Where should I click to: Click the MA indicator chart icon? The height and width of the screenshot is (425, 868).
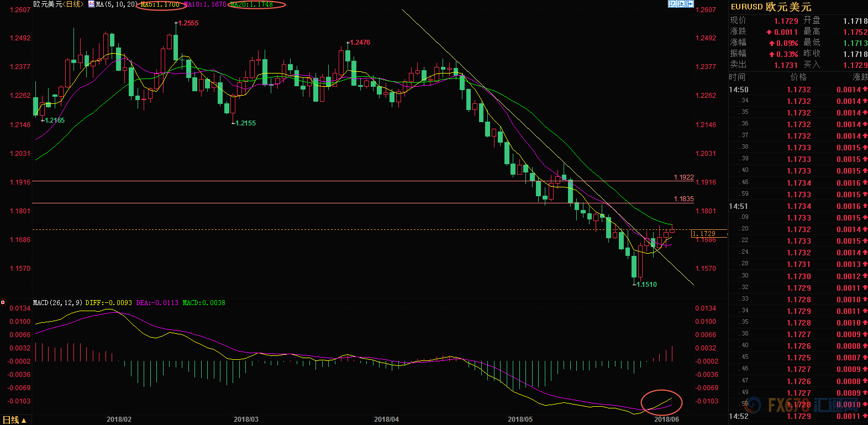[91, 4]
